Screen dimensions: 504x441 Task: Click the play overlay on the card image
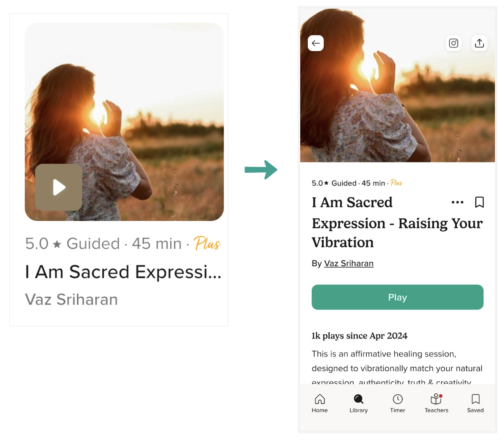pos(59,188)
